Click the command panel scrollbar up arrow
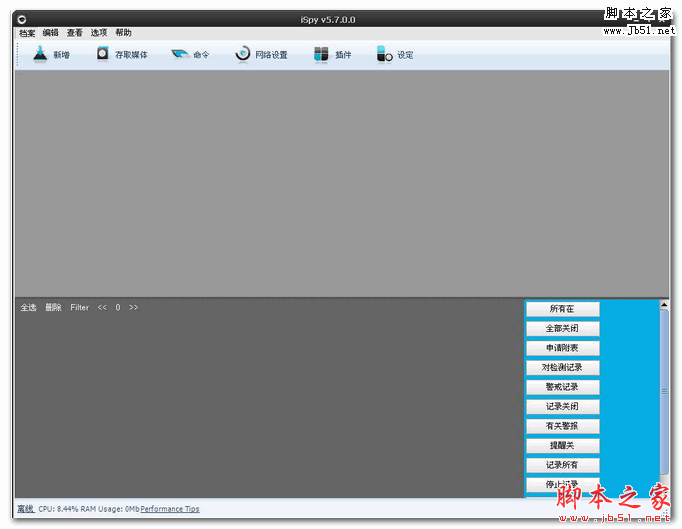Screen dimensions: 682x529 tap(664, 305)
